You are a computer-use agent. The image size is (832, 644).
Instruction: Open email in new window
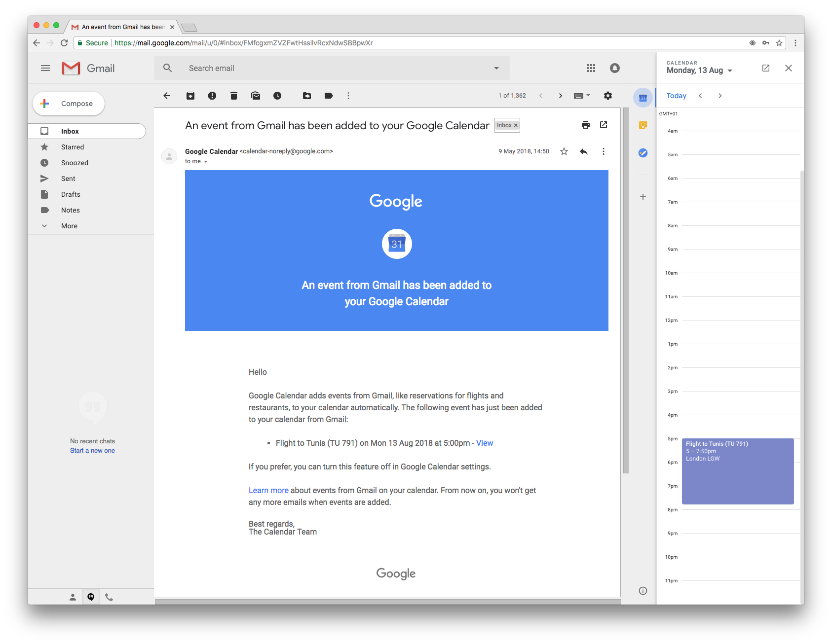[604, 125]
